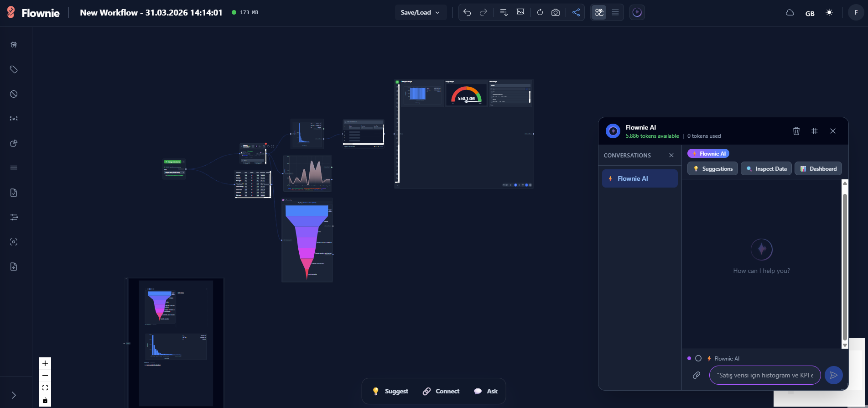Open the sliders settings sidebar icon
This screenshot has width=868, height=408.
point(14,217)
